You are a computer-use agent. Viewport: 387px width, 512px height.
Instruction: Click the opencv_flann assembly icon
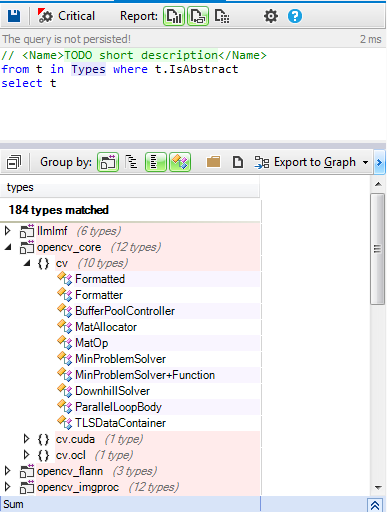point(27,471)
